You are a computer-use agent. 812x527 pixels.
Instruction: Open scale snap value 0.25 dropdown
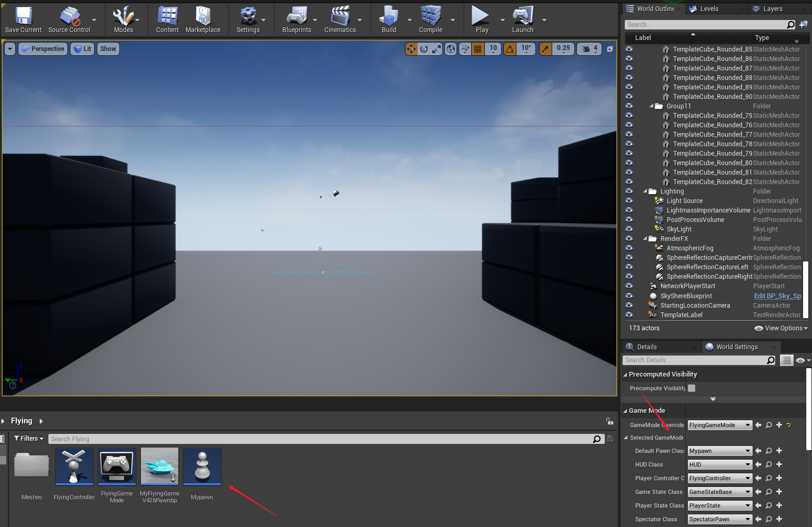[x=563, y=49]
